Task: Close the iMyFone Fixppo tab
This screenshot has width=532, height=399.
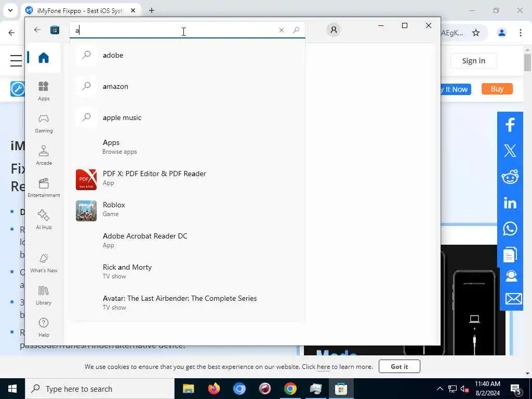Action: point(133,10)
